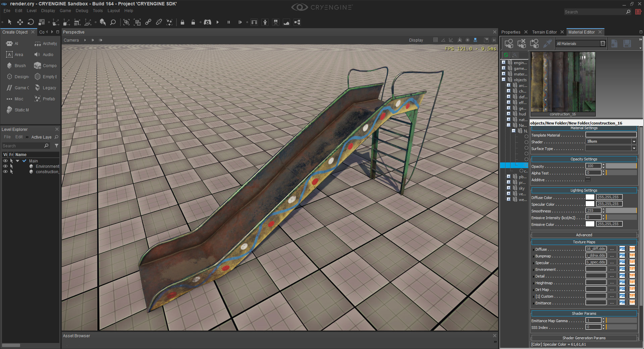Toggle the viewport angle snapping icon
Screen dimensions: 644x349
[x=443, y=40]
